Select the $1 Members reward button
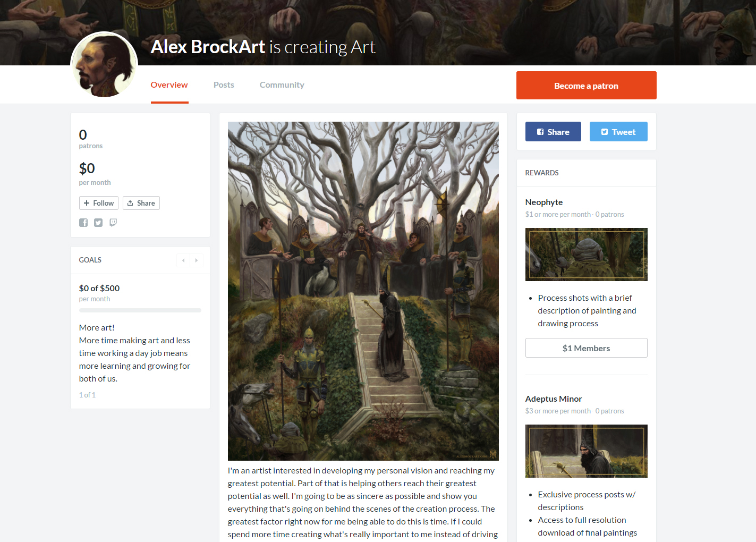Image resolution: width=756 pixels, height=542 pixels. pyautogui.click(x=587, y=348)
